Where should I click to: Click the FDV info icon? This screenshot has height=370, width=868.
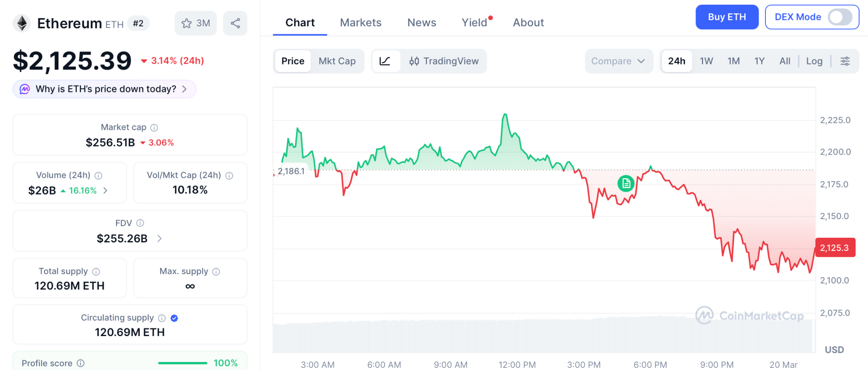(140, 223)
